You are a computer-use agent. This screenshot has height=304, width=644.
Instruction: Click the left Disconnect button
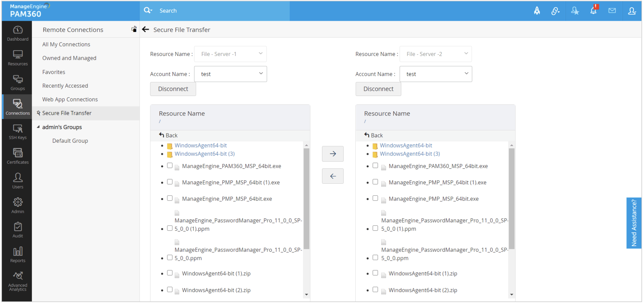[173, 89]
